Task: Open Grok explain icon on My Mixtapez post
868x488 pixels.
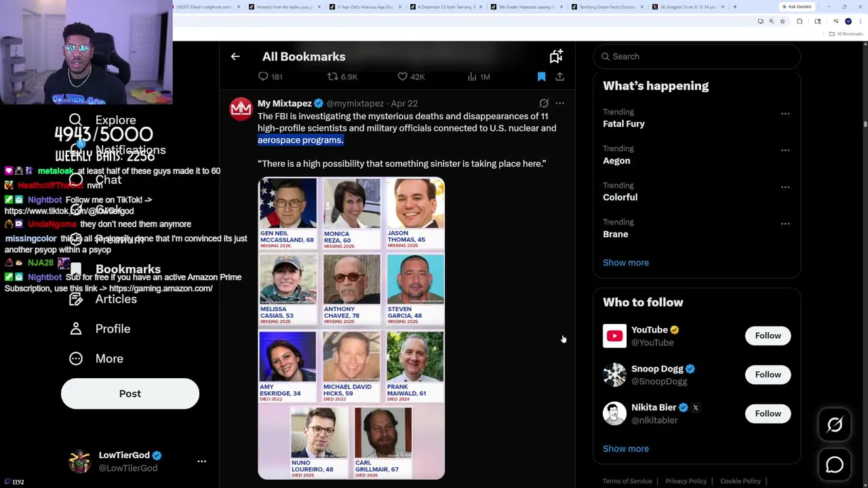Action: [544, 104]
